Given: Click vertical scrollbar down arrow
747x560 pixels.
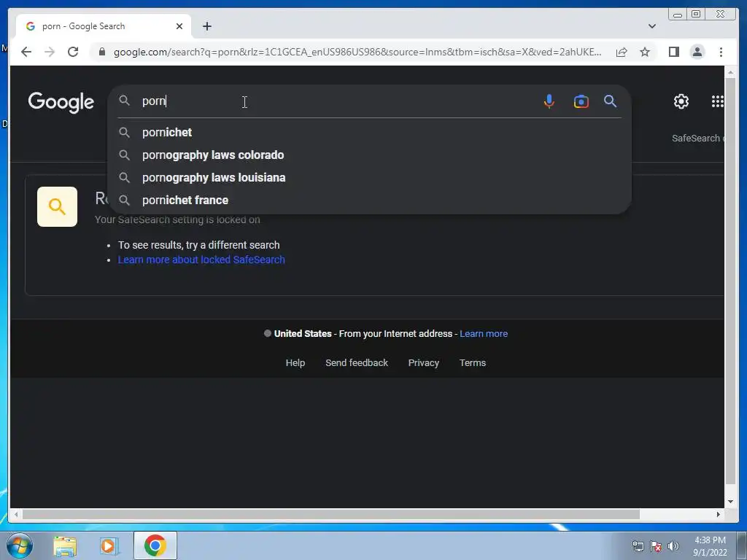Looking at the screenshot, I should [730, 502].
